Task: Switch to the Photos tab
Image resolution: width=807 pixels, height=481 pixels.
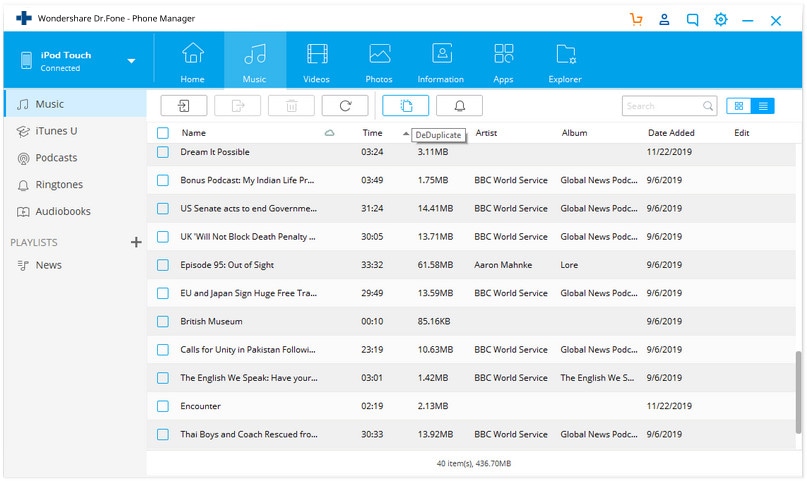Action: pyautogui.click(x=379, y=62)
